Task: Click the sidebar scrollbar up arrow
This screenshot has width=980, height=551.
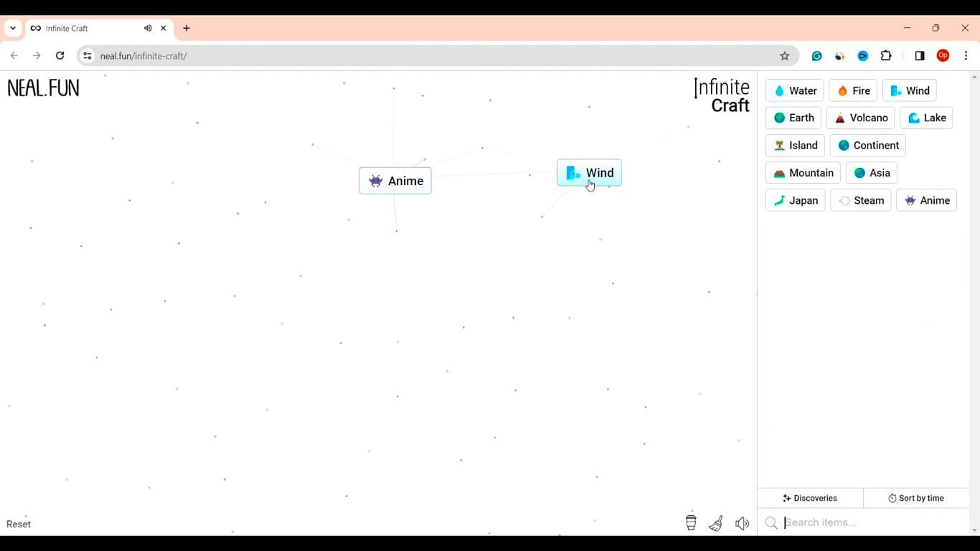Action: click(x=974, y=76)
